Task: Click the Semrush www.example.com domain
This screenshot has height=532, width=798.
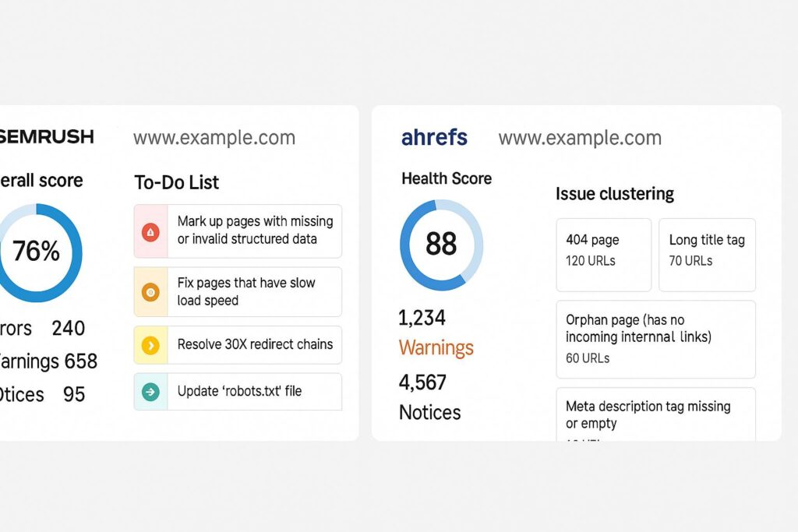Action: [x=214, y=138]
